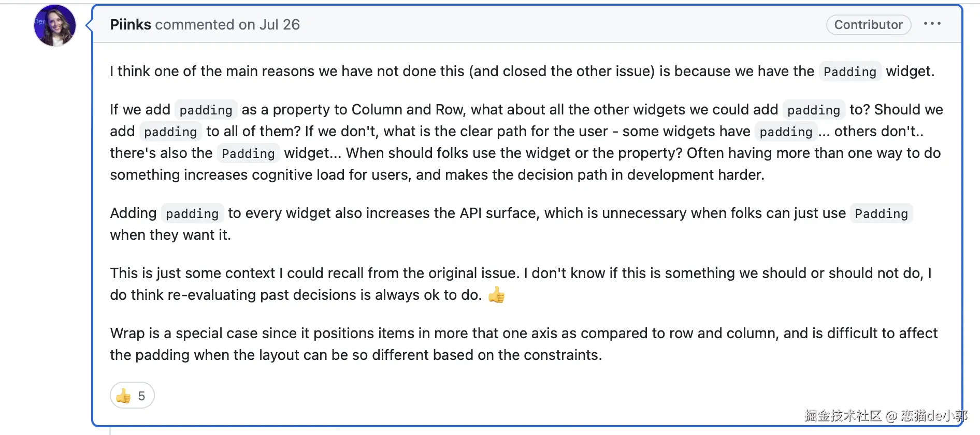Click 'Padding' code tag after 'there's also the'
980x435 pixels.
tap(248, 153)
